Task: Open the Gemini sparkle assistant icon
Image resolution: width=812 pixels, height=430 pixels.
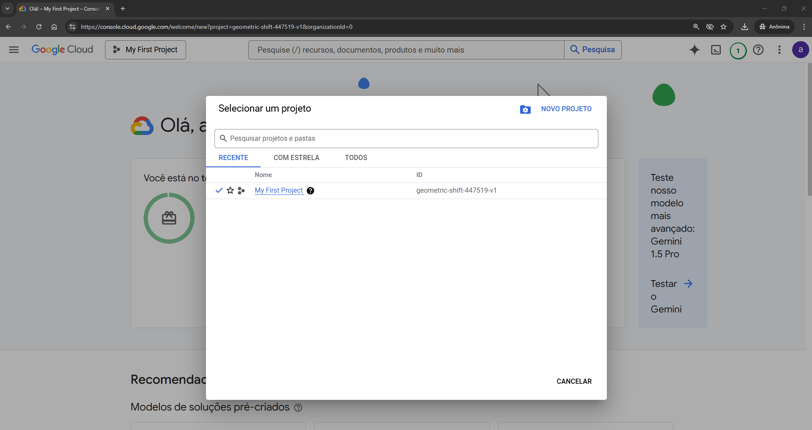Action: point(694,50)
